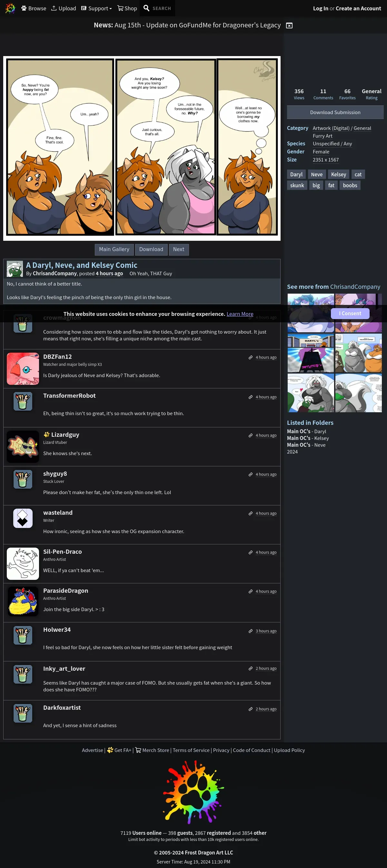The image size is (387, 868).
Task: Select the Daryl tag
Action: click(x=296, y=174)
